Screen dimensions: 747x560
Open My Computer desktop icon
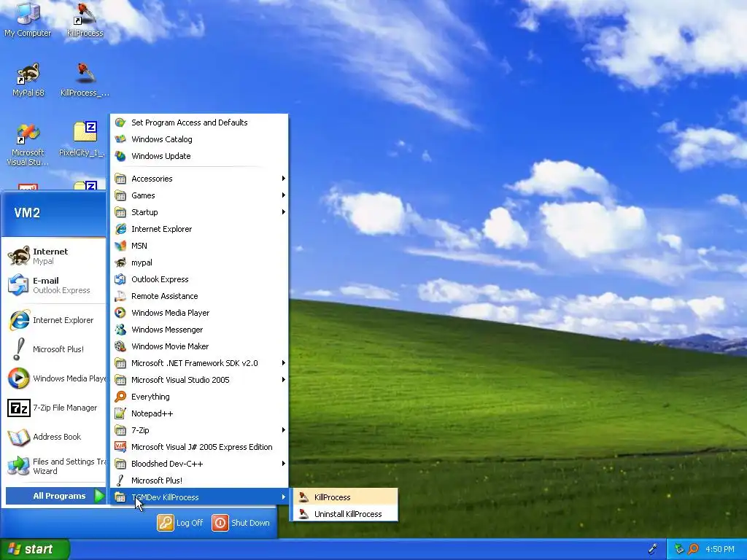click(28, 19)
